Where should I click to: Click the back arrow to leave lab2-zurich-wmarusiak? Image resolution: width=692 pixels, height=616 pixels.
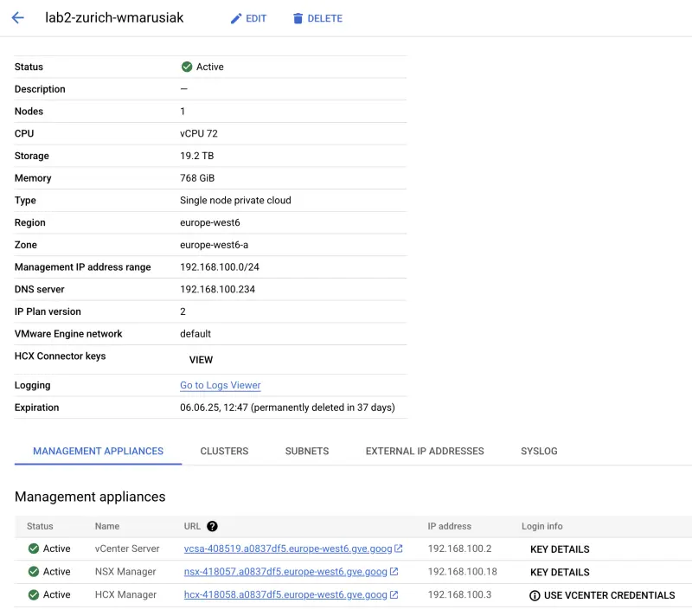(19, 17)
